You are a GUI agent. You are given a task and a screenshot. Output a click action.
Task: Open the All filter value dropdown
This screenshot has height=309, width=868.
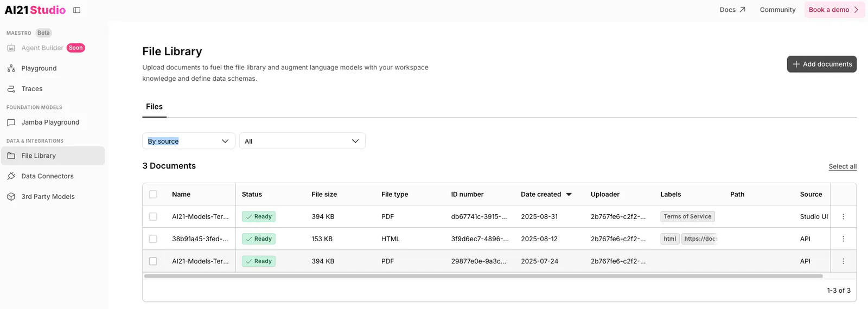click(x=302, y=141)
